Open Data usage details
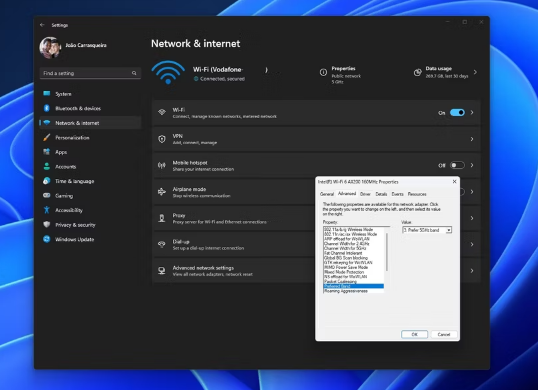538x390 pixels. pyautogui.click(x=446, y=72)
